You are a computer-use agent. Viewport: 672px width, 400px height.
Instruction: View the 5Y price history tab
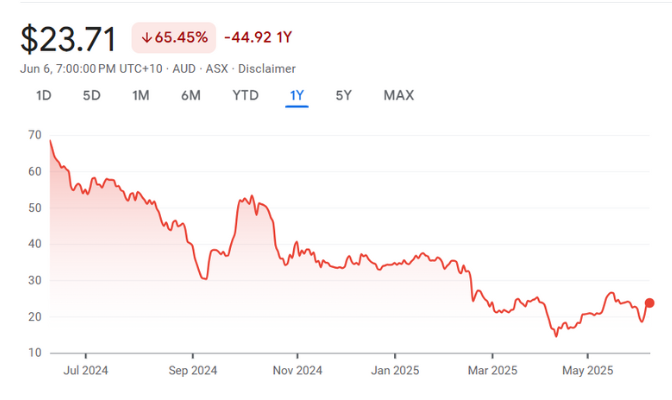(x=343, y=96)
